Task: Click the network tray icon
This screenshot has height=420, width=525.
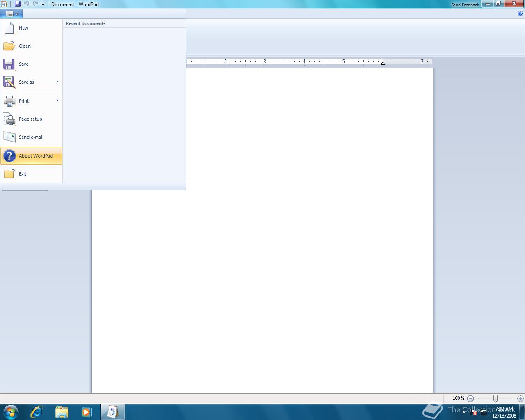Action: click(484, 413)
